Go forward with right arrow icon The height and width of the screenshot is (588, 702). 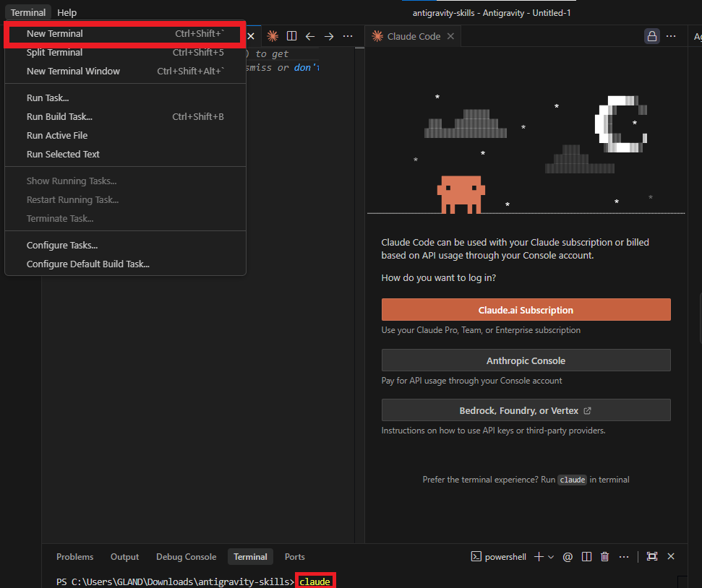click(329, 36)
